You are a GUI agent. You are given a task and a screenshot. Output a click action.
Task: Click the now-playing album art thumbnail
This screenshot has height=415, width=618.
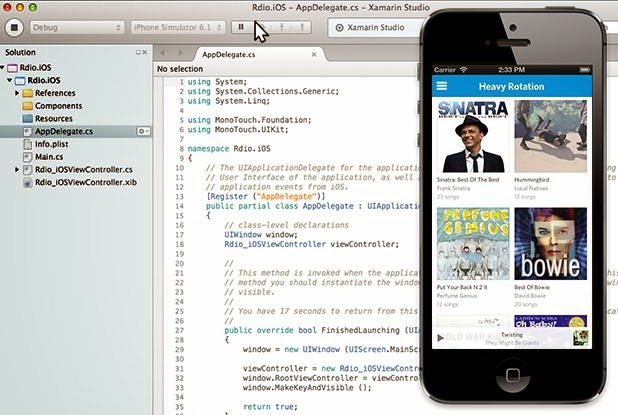tap(581, 338)
